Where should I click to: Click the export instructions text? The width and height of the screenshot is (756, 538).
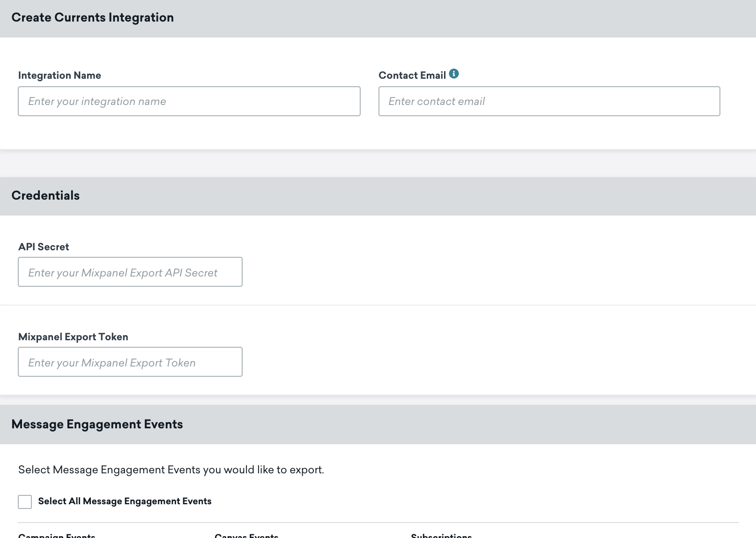tap(171, 469)
